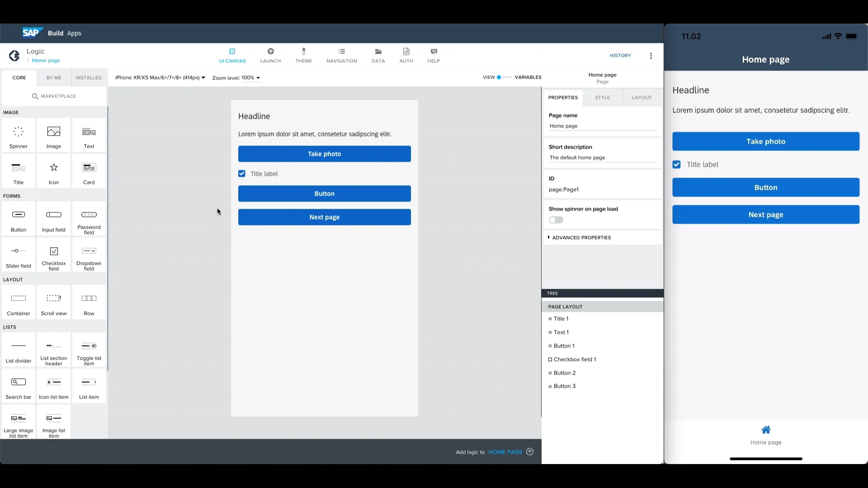Click the Take photo button on canvas

click(x=324, y=154)
